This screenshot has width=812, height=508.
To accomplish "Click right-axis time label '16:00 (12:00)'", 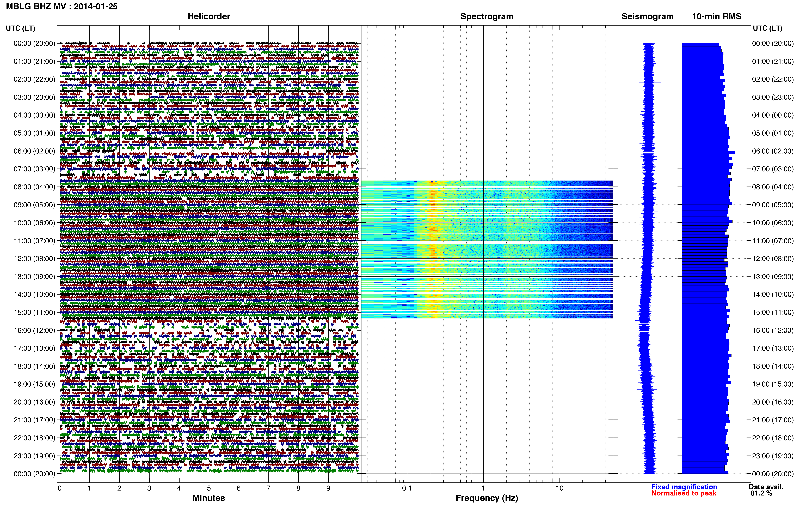I will pyautogui.click(x=773, y=331).
